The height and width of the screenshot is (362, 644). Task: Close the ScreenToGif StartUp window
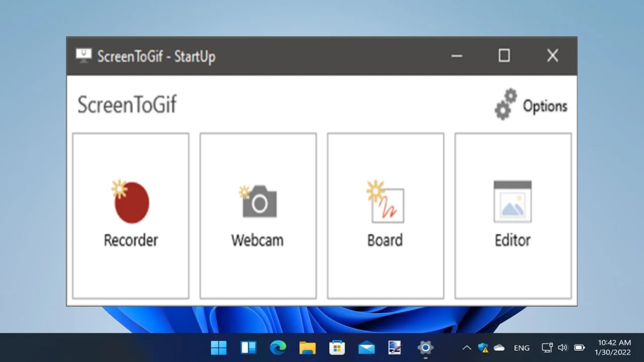tap(552, 56)
